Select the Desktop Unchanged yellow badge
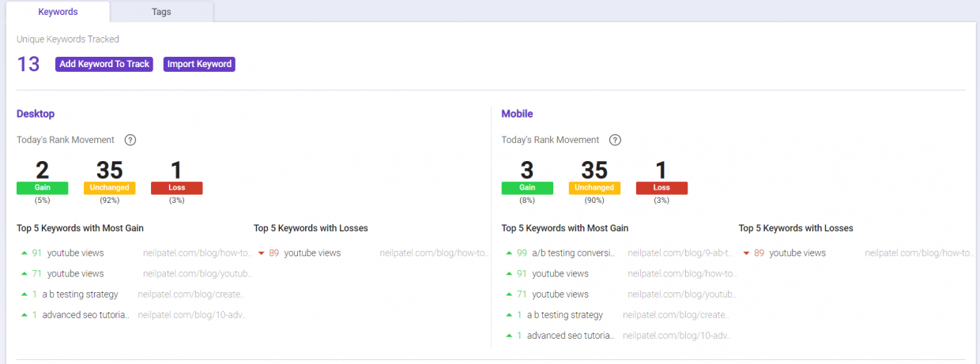 [x=109, y=188]
